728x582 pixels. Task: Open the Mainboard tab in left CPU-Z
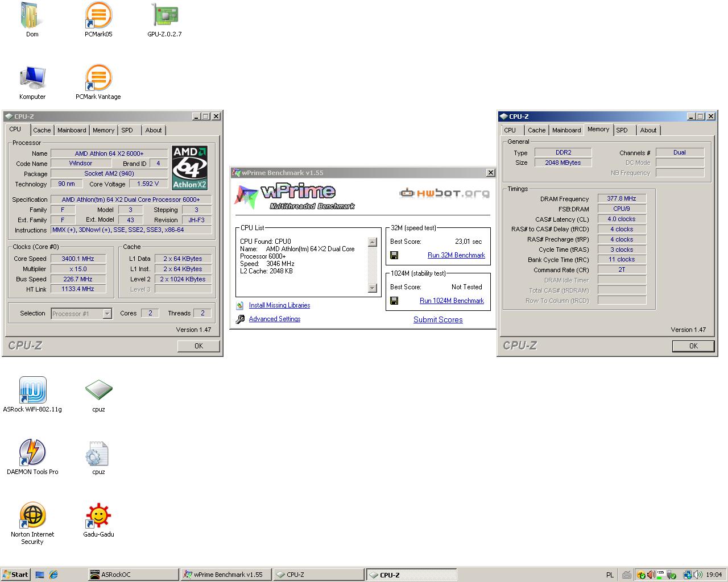(72, 130)
